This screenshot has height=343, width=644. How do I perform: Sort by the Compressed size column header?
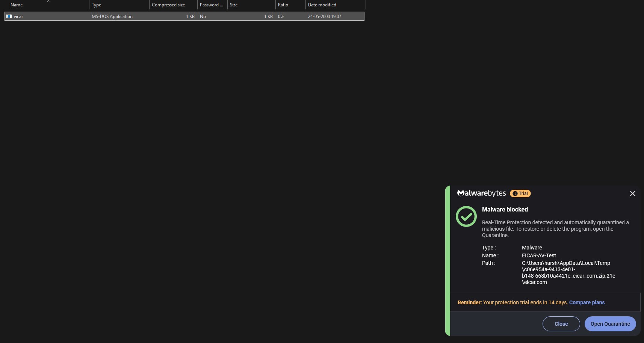pos(173,5)
